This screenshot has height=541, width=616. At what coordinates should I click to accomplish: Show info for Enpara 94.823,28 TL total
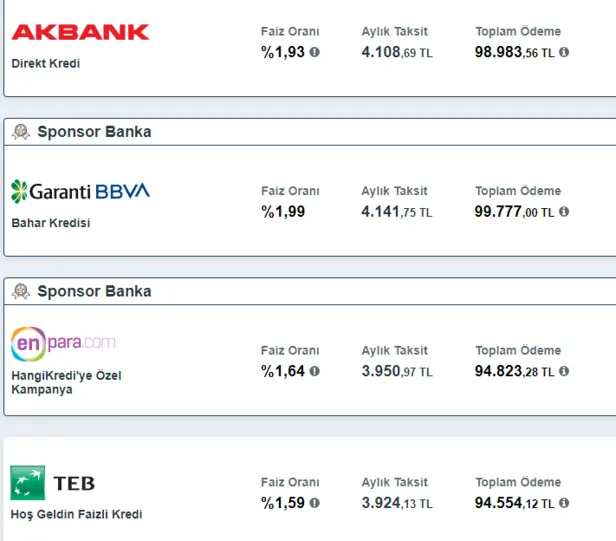pos(564,371)
